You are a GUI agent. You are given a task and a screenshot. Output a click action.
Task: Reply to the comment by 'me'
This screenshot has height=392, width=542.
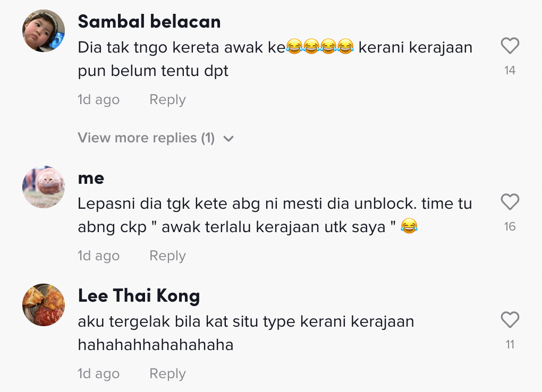click(x=167, y=256)
